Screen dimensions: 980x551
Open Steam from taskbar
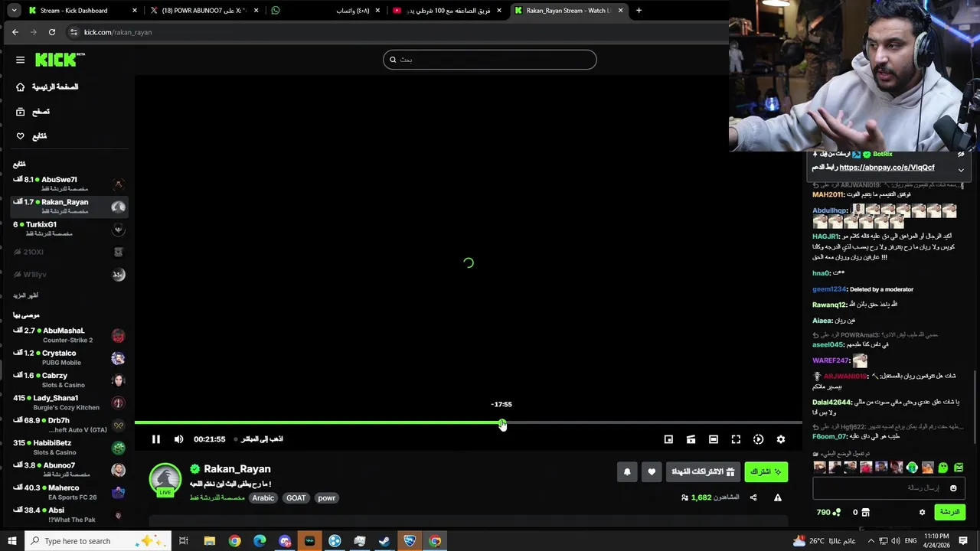pos(384,541)
